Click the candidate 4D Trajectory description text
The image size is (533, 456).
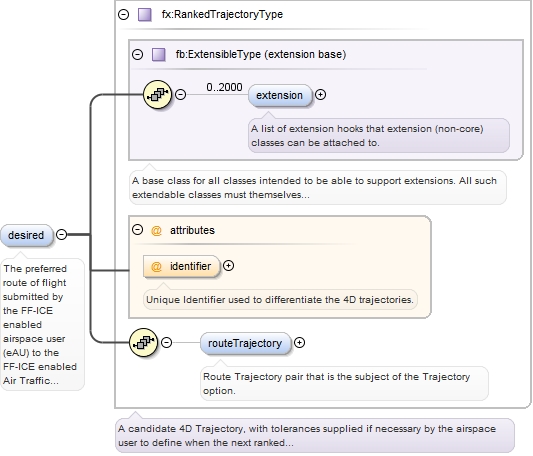pyautogui.click(x=307, y=436)
